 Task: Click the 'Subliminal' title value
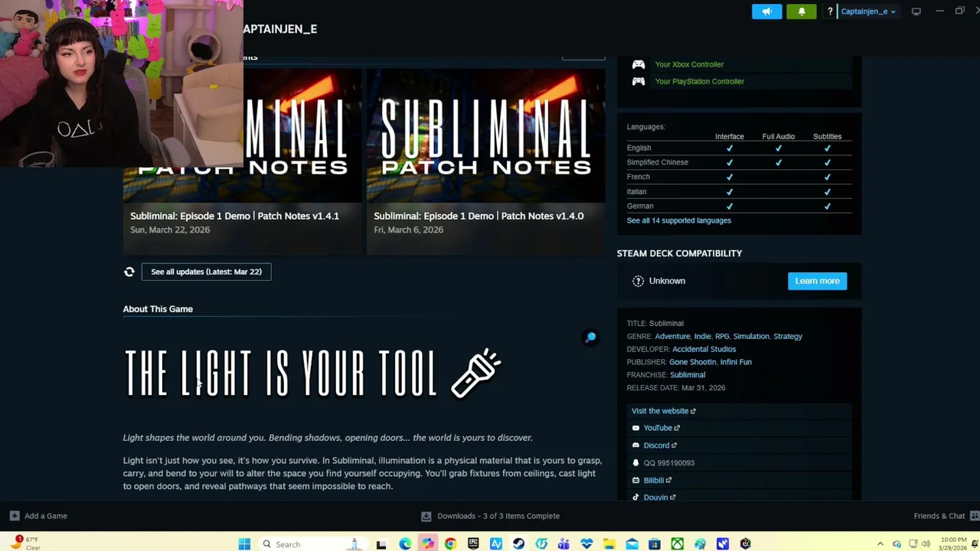[666, 323]
